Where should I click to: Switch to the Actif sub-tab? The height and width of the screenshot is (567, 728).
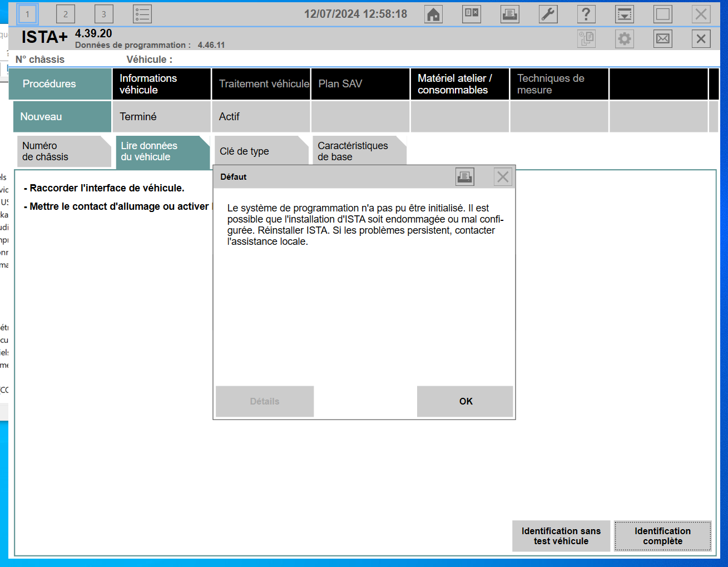pos(261,117)
